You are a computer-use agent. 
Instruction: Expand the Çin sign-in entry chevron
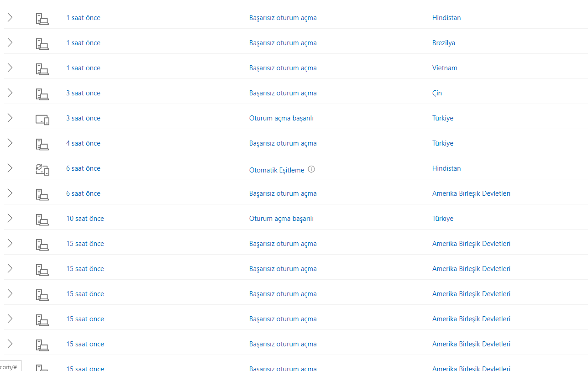pos(10,93)
